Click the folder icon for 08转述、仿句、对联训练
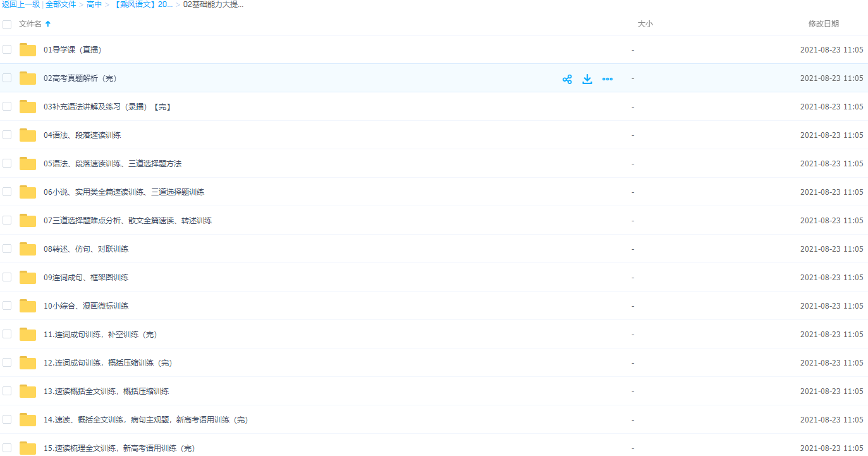This screenshot has height=456, width=868. tap(28, 249)
